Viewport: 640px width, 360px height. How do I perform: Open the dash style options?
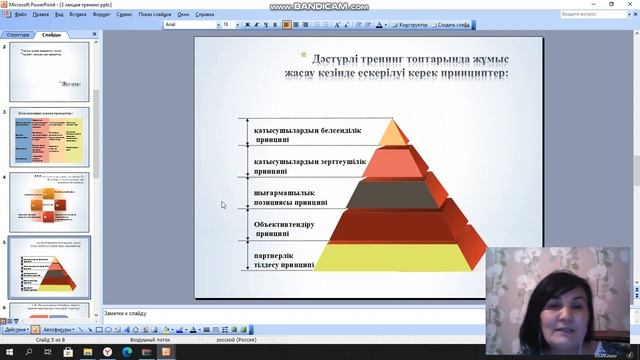(216, 330)
